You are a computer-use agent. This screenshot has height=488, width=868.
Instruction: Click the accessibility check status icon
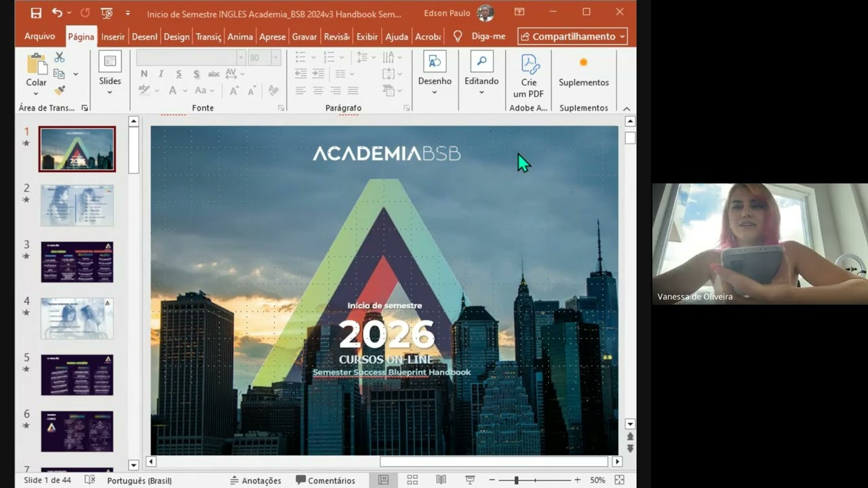coord(90,480)
